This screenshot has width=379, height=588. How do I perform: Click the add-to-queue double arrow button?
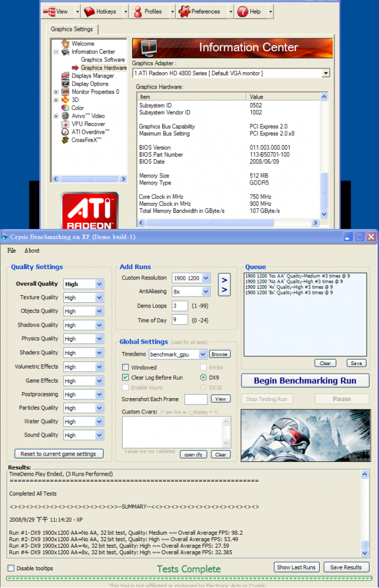point(224,285)
